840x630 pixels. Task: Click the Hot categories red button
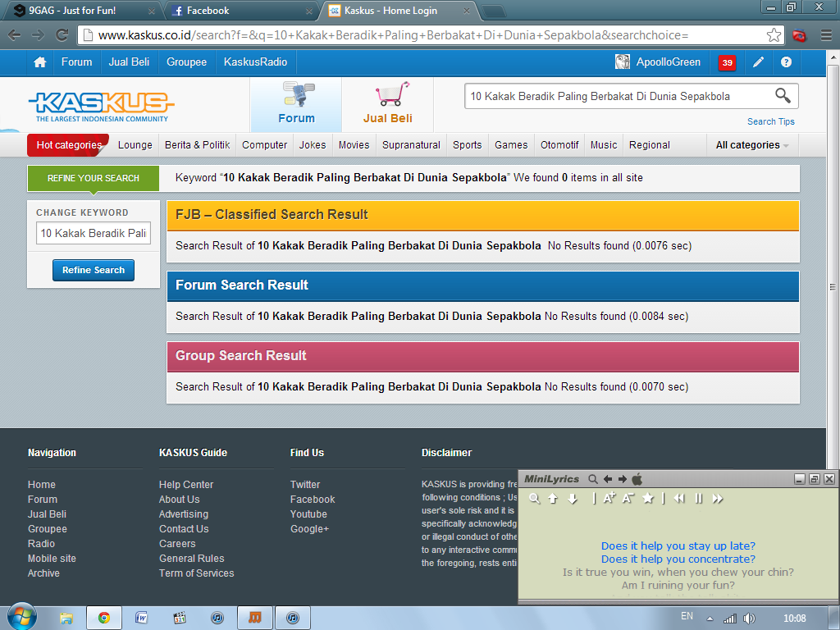click(69, 145)
